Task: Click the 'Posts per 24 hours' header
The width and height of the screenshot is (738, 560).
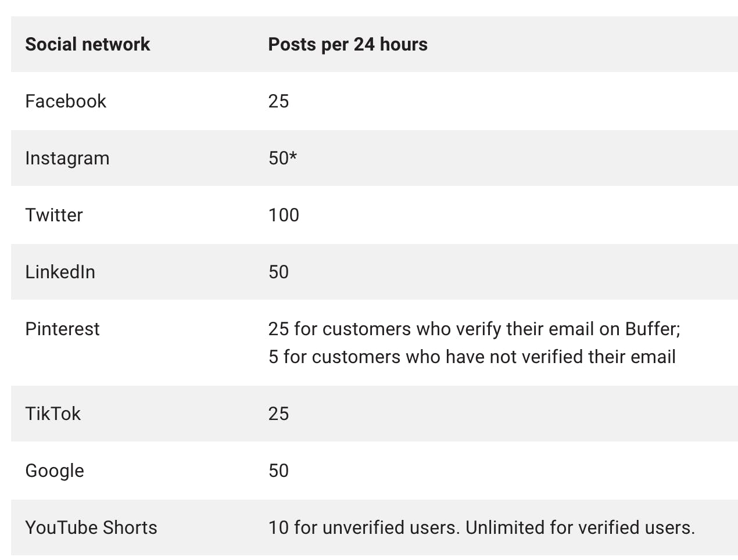Action: point(347,44)
